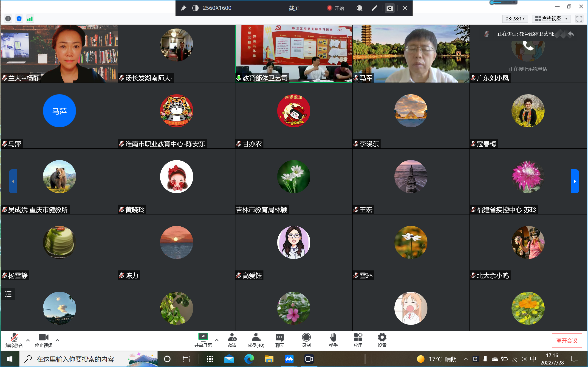This screenshot has width=588, height=367.
Task: Open meeting Settings (设置) gear
Action: [x=382, y=337]
